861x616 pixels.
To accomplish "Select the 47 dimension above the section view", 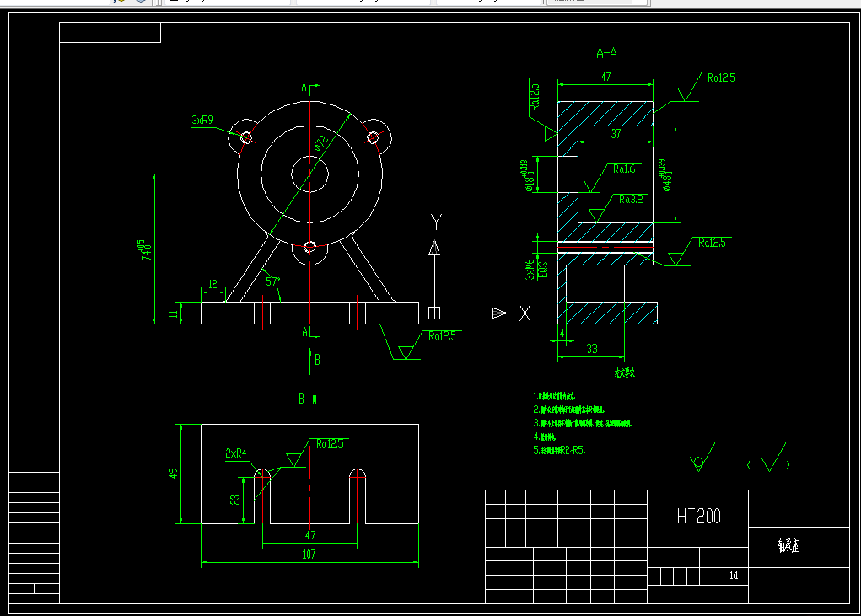I will click(x=605, y=77).
